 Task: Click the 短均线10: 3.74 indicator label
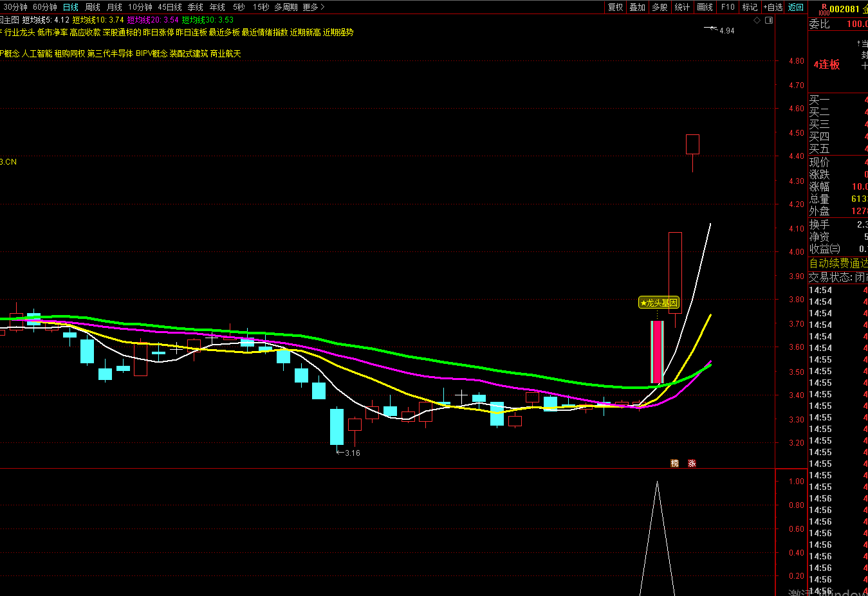pos(98,20)
